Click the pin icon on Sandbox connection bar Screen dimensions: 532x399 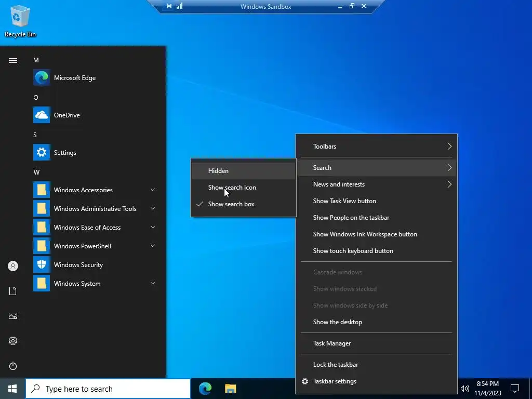tap(168, 6)
